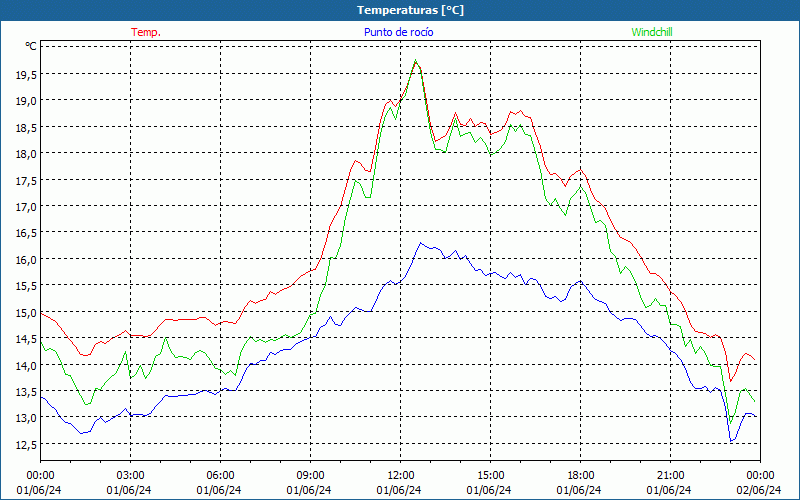Click the y-axis value '13,5'

(x=26, y=392)
